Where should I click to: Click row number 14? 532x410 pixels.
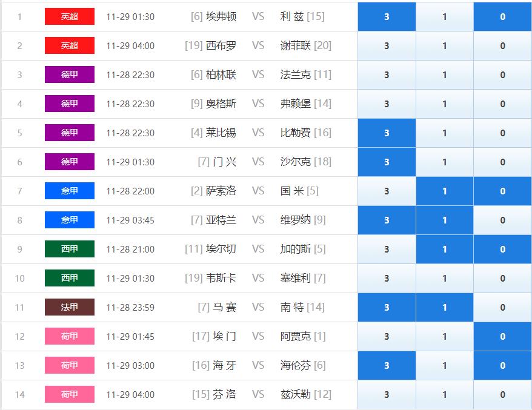click(19, 395)
